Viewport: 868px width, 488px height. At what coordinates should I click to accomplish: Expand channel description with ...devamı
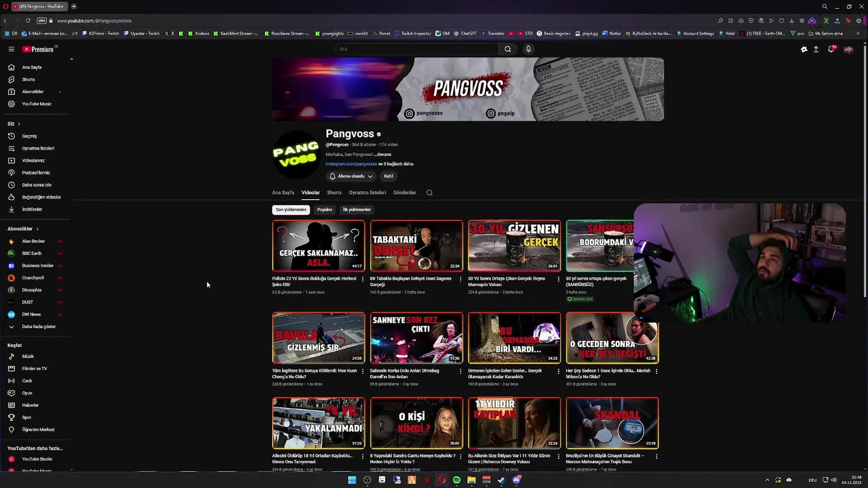(382, 155)
